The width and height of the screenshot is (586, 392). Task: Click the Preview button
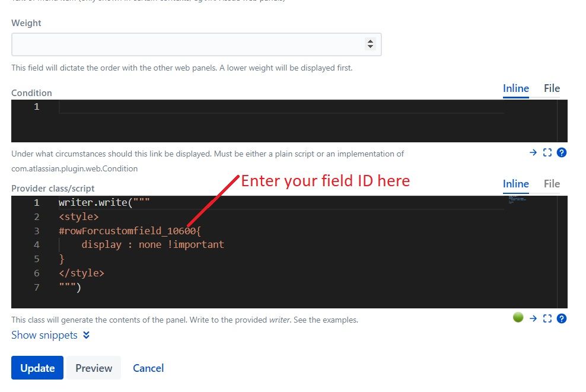(x=94, y=368)
